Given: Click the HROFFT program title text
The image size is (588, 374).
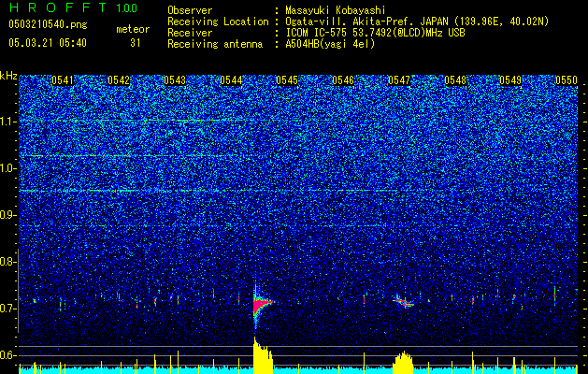Looking at the screenshot, I should [x=59, y=7].
